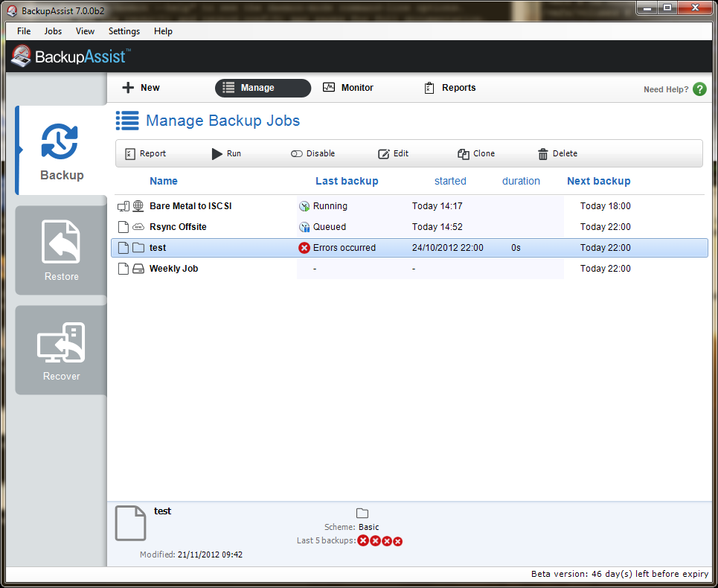Open the Jobs menu
This screenshot has height=588, width=718.
(x=53, y=31)
